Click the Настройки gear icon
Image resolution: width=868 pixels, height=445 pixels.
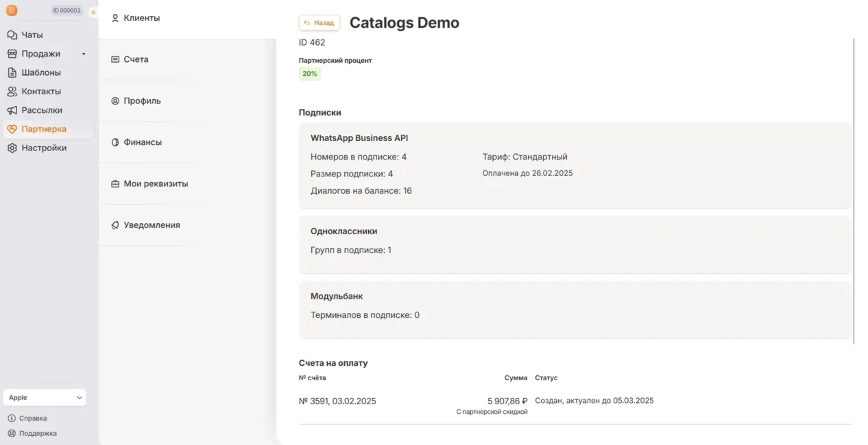pyautogui.click(x=12, y=148)
